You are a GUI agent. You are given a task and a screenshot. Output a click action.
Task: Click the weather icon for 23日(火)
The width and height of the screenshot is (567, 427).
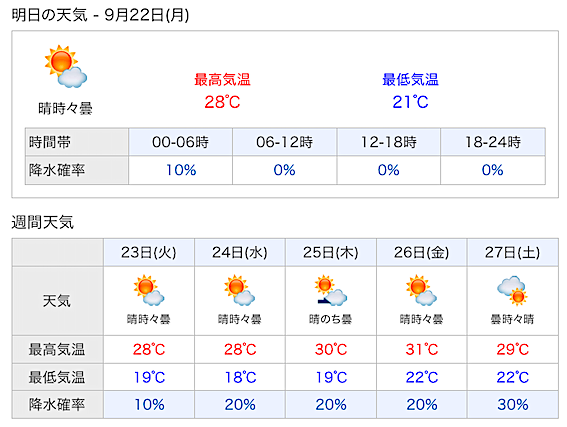(x=149, y=290)
